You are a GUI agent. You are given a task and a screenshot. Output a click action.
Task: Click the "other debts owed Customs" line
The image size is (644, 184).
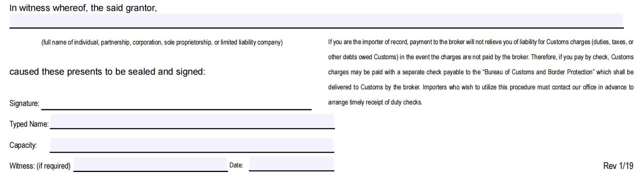(x=480, y=57)
